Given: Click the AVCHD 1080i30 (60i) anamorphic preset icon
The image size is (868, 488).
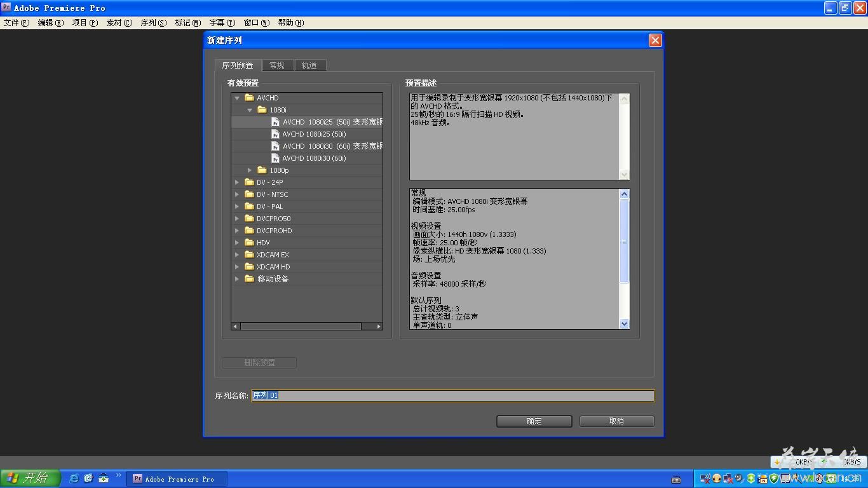Looking at the screenshot, I should (275, 146).
